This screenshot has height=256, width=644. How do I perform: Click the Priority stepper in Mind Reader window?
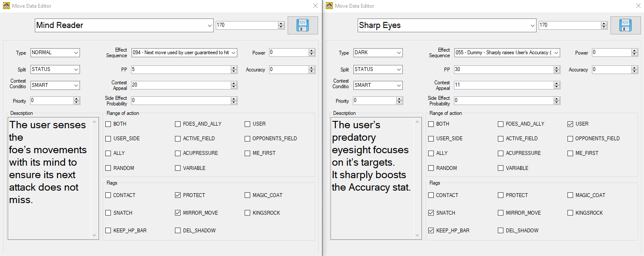click(77, 101)
